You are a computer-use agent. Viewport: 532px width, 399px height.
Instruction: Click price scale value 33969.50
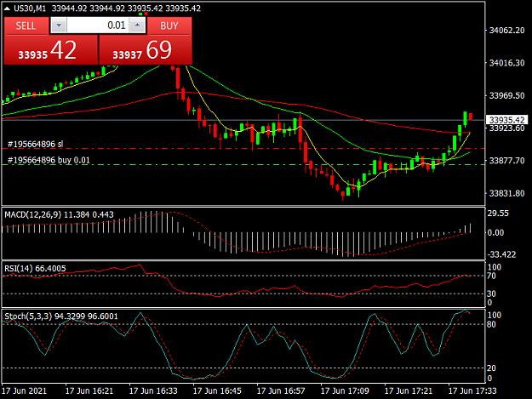pos(507,95)
